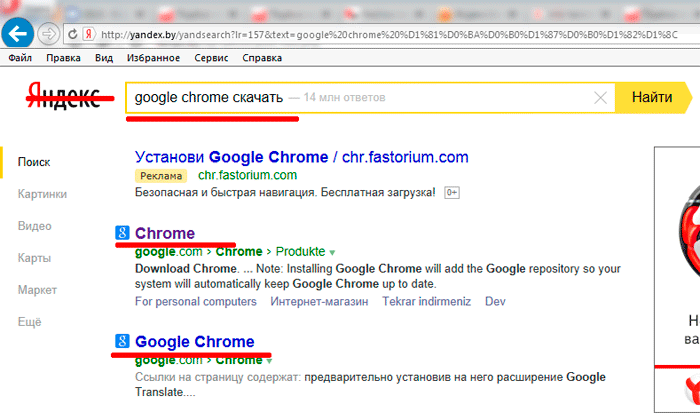Image resolution: width=700 pixels, height=420 pixels.
Task: Open the Справка menu
Action: point(262,58)
